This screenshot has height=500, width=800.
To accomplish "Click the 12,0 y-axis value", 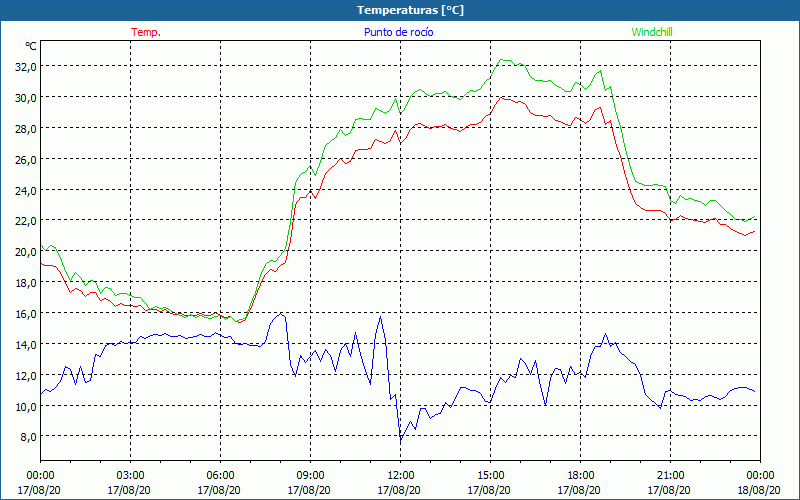I will coord(26,376).
